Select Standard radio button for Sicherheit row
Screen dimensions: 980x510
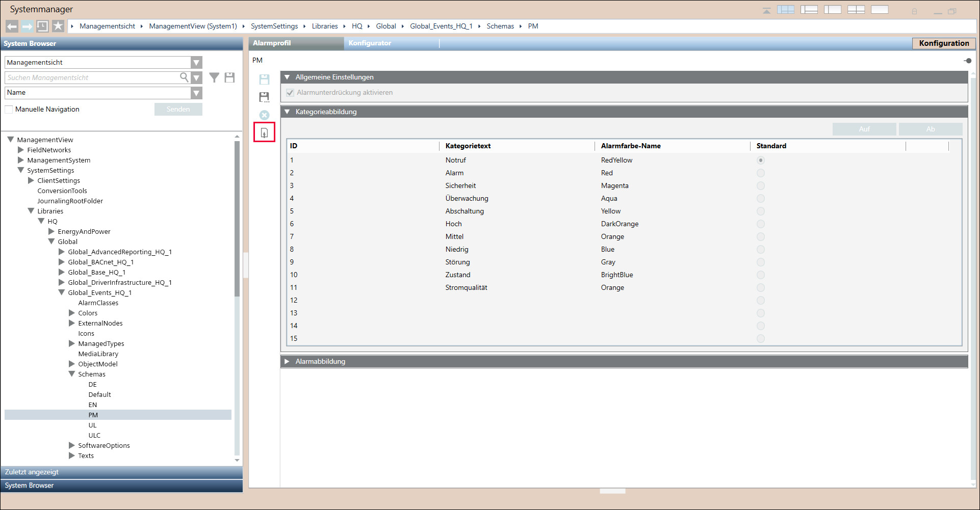point(760,186)
